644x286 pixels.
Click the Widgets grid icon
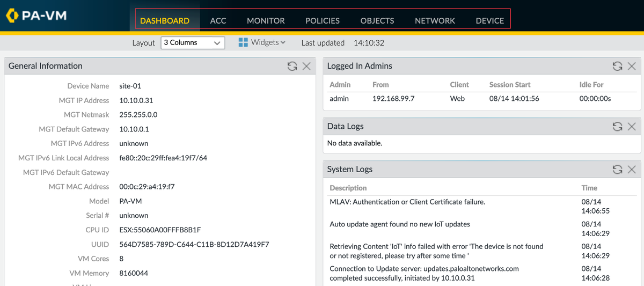[x=243, y=42]
